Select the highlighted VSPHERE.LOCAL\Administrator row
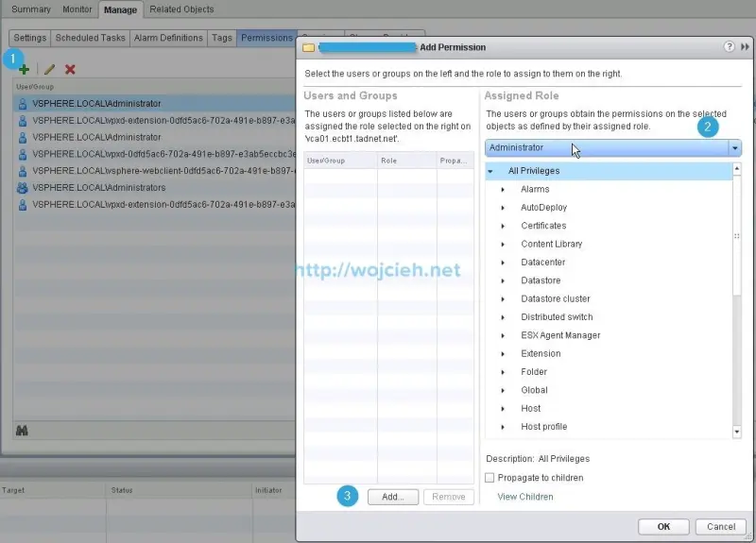 pyautogui.click(x=154, y=104)
